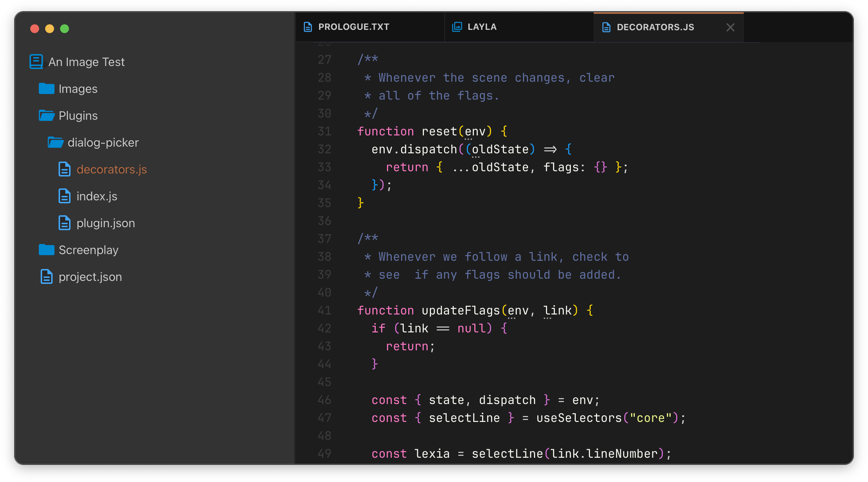
Task: Switch to the PROLOGUE.TXT tab
Action: click(353, 27)
